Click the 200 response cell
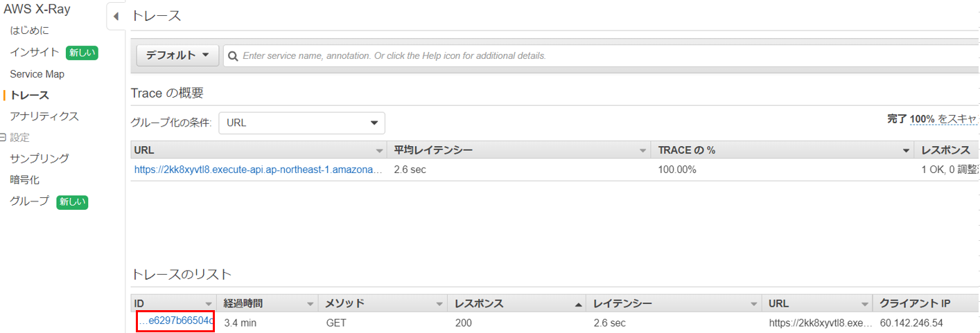 coord(464,323)
